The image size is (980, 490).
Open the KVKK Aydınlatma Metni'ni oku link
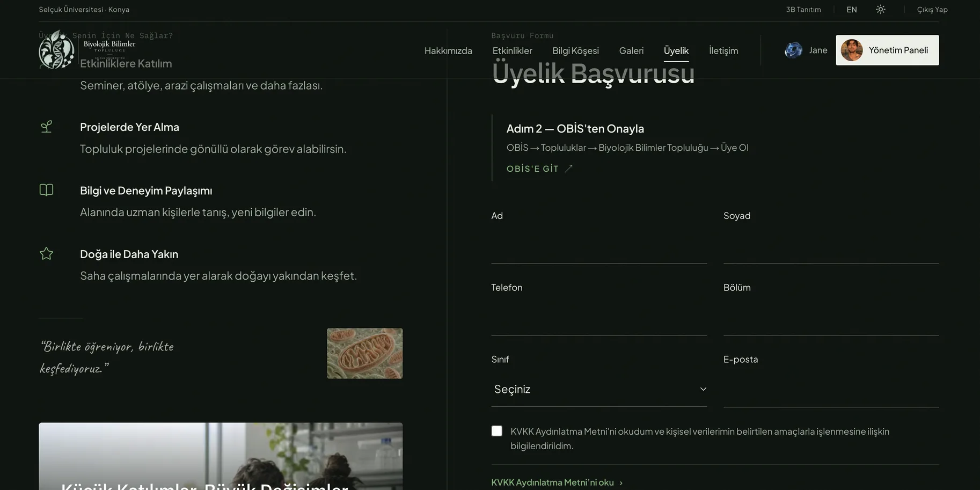pyautogui.click(x=557, y=482)
